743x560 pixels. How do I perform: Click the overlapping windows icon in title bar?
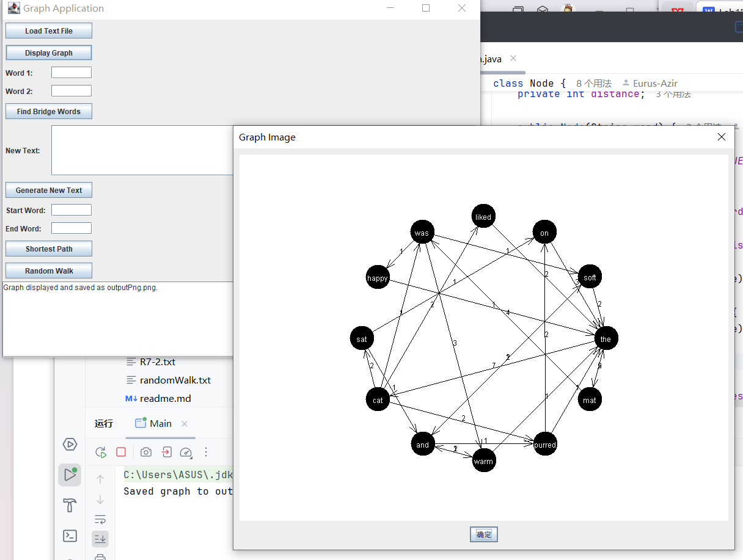pos(518,9)
